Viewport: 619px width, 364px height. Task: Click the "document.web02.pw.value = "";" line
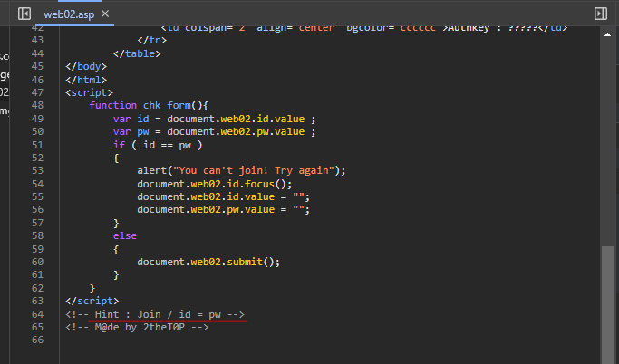[x=224, y=209]
